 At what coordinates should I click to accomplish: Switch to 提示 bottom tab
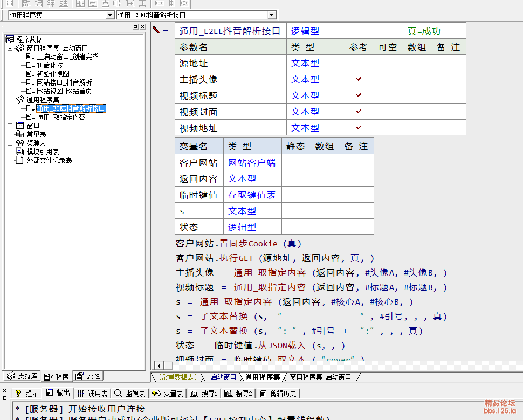tap(27, 394)
